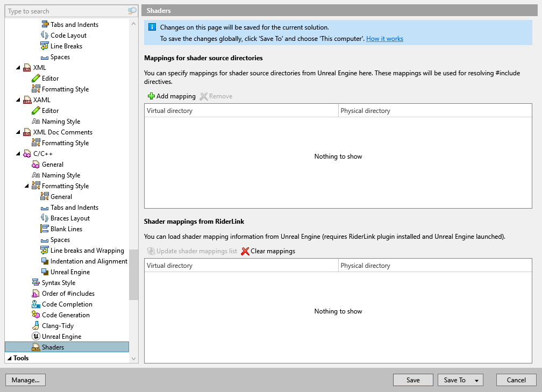
Task: Open Order of #includes via its icon
Action: (35, 293)
